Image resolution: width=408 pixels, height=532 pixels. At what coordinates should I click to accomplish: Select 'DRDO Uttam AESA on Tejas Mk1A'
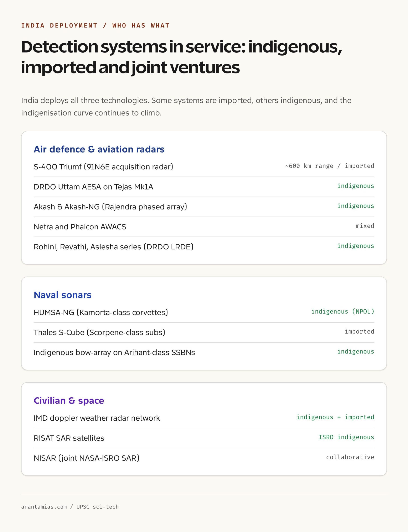[93, 187]
